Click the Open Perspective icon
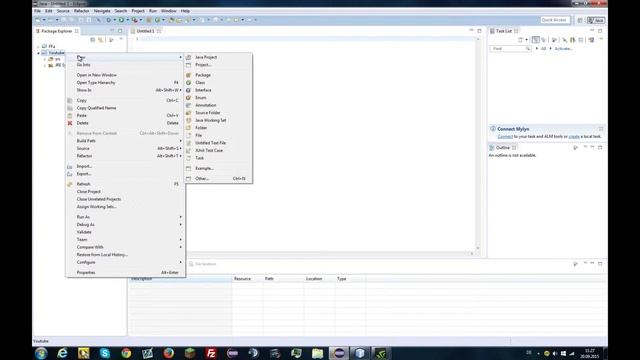This screenshot has height=360, width=640. pos(580,20)
